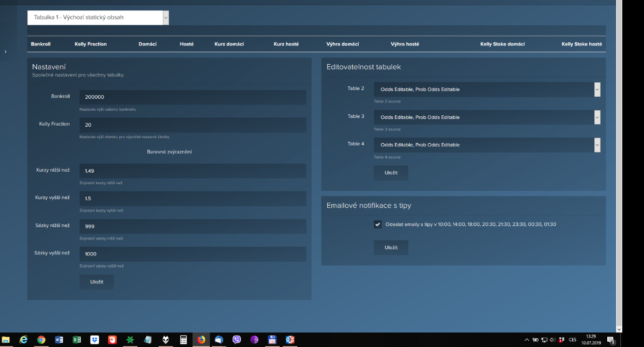
Task: Expand the left sidebar arrow
Action: click(5, 52)
